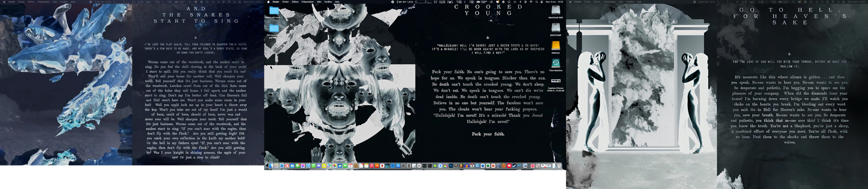Open the Présentation menu
Viewport: 868px width, 189px height.
tap(308, 2)
